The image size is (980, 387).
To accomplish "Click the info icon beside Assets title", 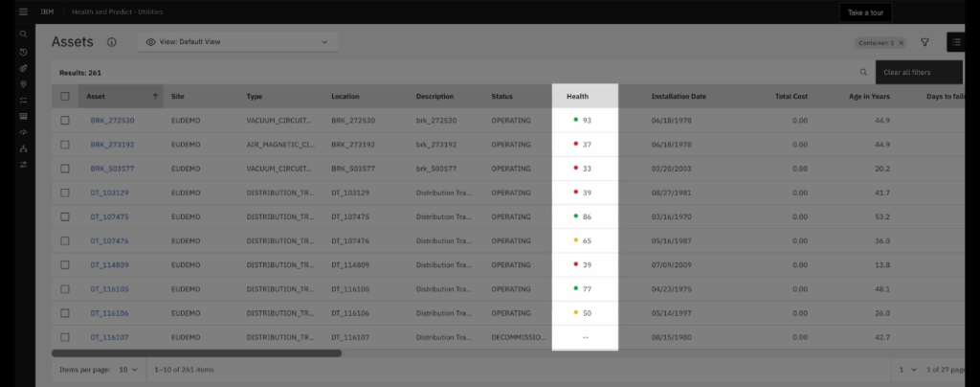I will pos(111,42).
